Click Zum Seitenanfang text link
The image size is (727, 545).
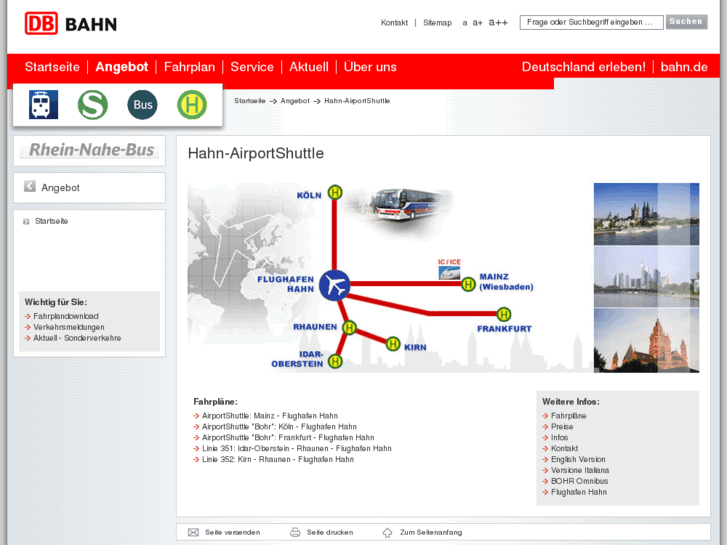point(431,532)
